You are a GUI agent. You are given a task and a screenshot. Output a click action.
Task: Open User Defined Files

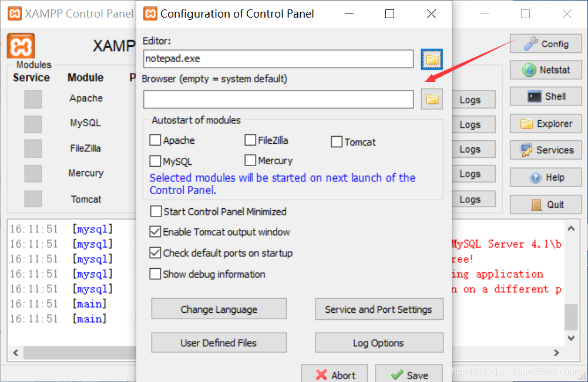(219, 343)
